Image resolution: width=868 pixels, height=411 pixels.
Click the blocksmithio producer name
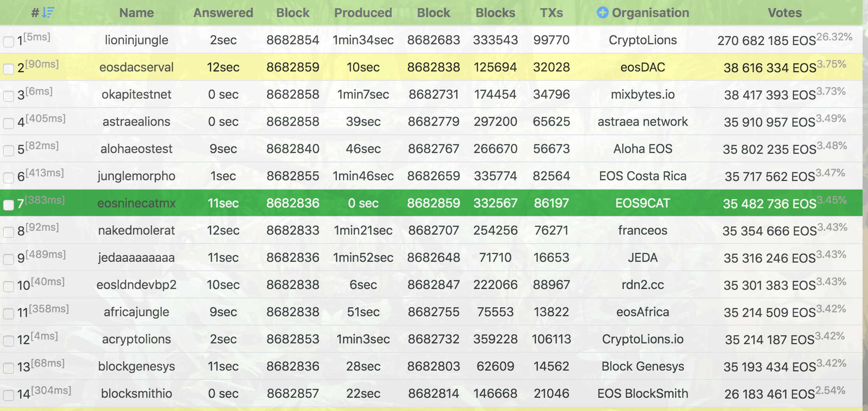coord(136,394)
